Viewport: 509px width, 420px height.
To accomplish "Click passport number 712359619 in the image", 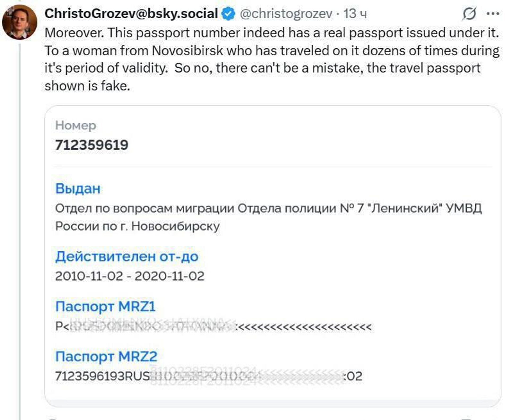I will coord(91,145).
